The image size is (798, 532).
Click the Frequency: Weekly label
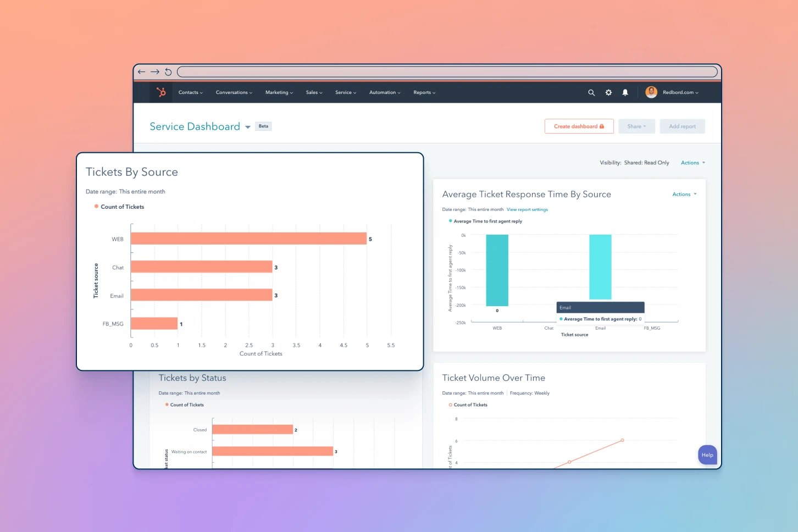pos(529,393)
